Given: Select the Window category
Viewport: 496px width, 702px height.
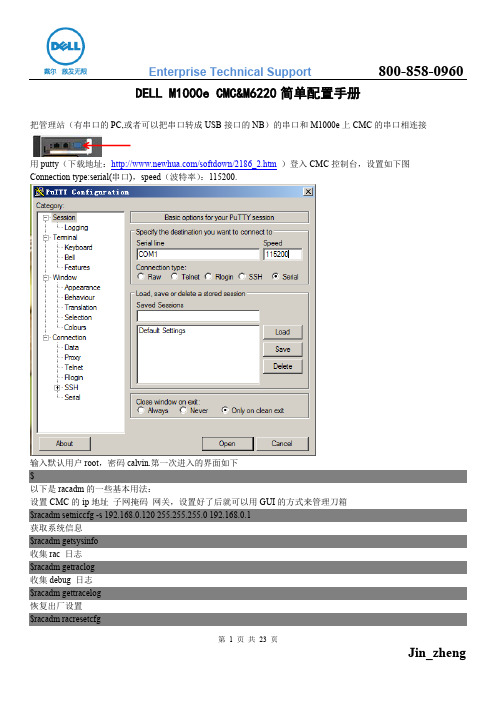Looking at the screenshot, I should [x=65, y=277].
